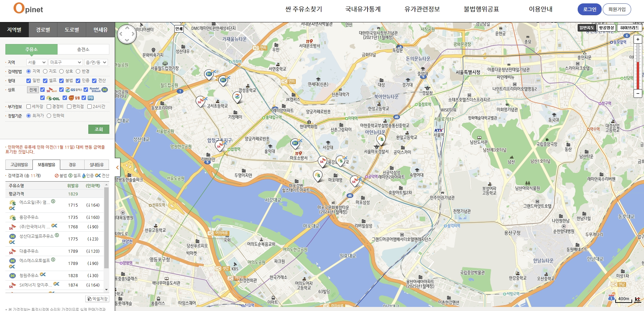Screen dimensions: 644x311
Task: Click the PB brand logo filter
Action: (x=90, y=98)
